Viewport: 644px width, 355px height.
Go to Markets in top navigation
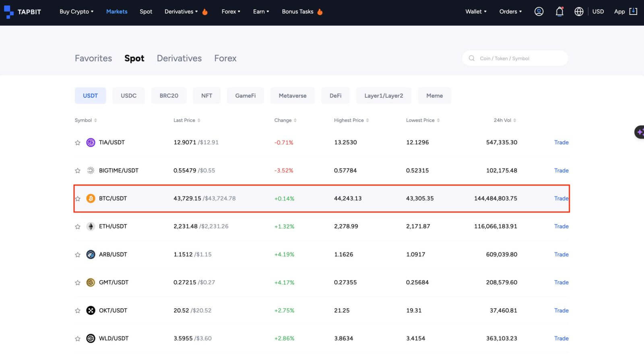pyautogui.click(x=117, y=12)
